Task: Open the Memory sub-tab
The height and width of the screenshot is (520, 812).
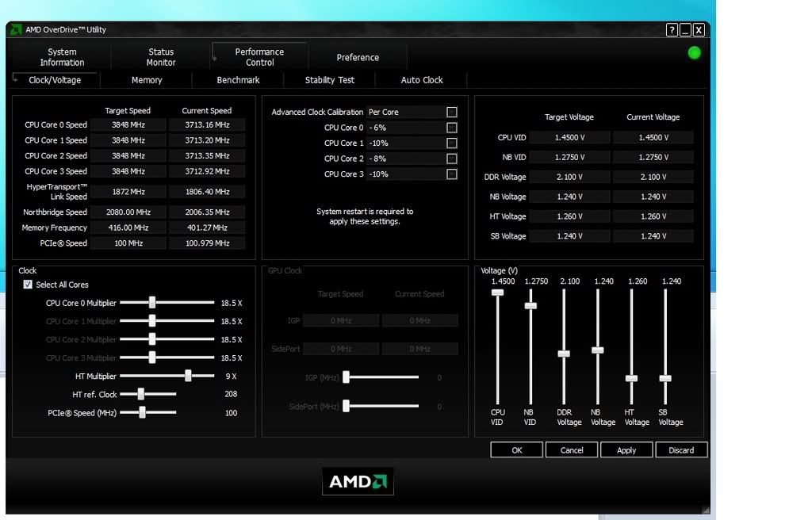Action: coord(147,80)
